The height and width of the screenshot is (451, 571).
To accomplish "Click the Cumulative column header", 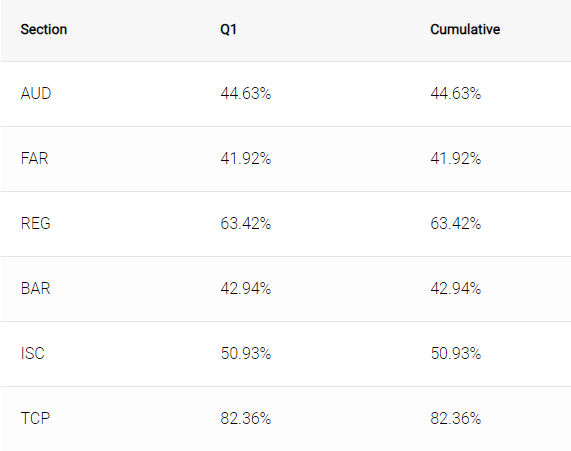I will click(x=465, y=30).
